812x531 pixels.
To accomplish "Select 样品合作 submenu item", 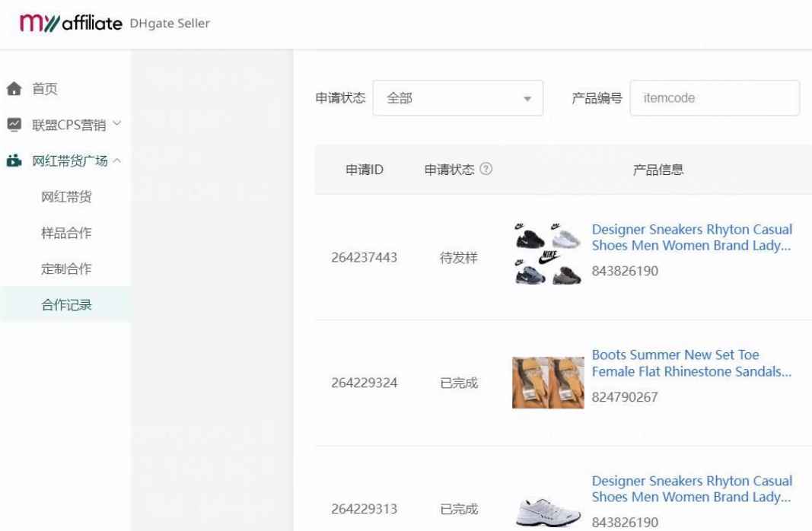I will tap(66, 233).
